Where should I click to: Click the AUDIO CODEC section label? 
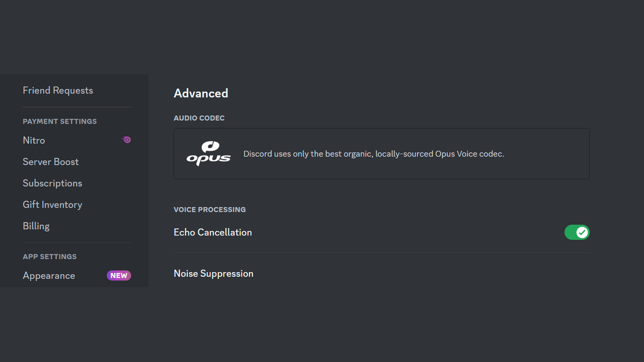pyautogui.click(x=199, y=117)
